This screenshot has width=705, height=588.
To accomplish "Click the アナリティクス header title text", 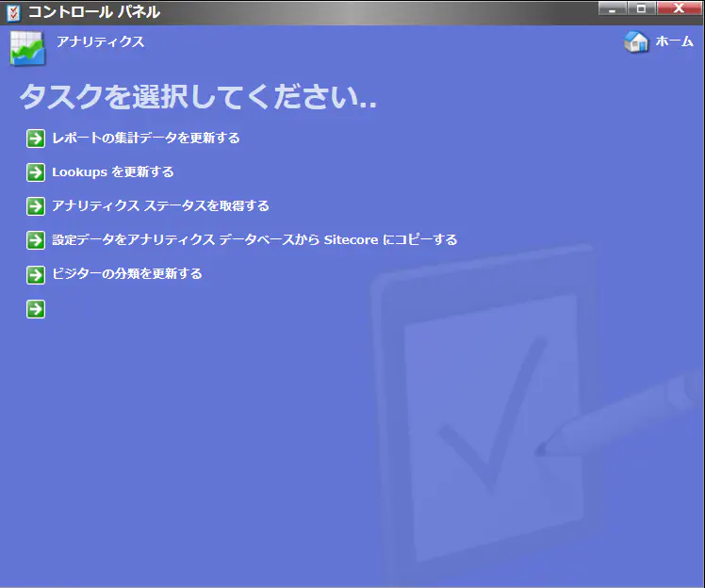I will [100, 41].
